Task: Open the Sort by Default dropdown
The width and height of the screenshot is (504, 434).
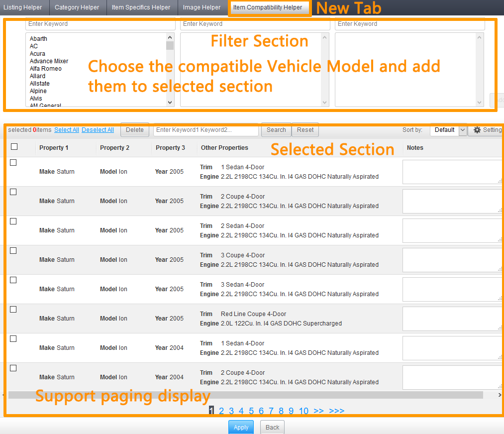Action: pos(448,130)
